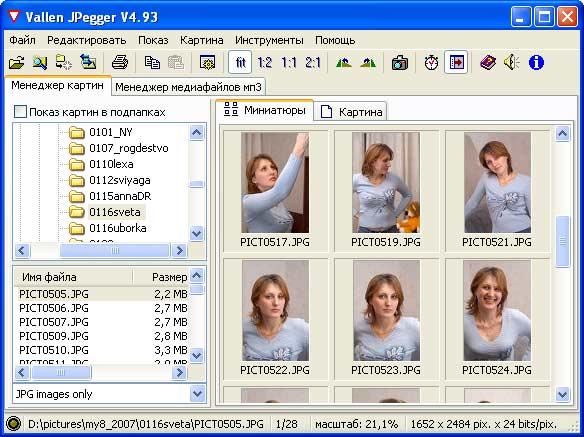The height and width of the screenshot is (437, 584).
Task: Click the image search magnifier toolbar icon
Action: [40, 62]
